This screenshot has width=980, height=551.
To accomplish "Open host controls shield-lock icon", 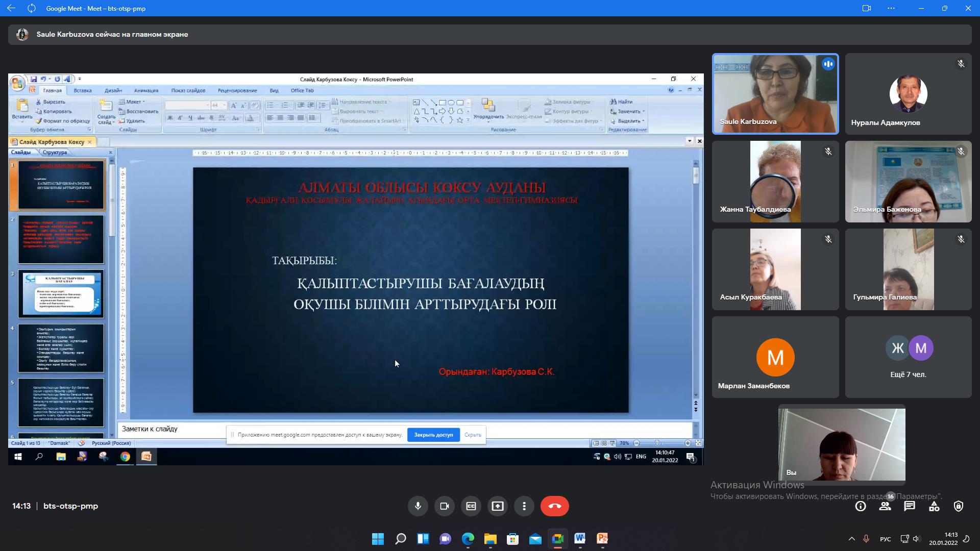I will coord(959,506).
